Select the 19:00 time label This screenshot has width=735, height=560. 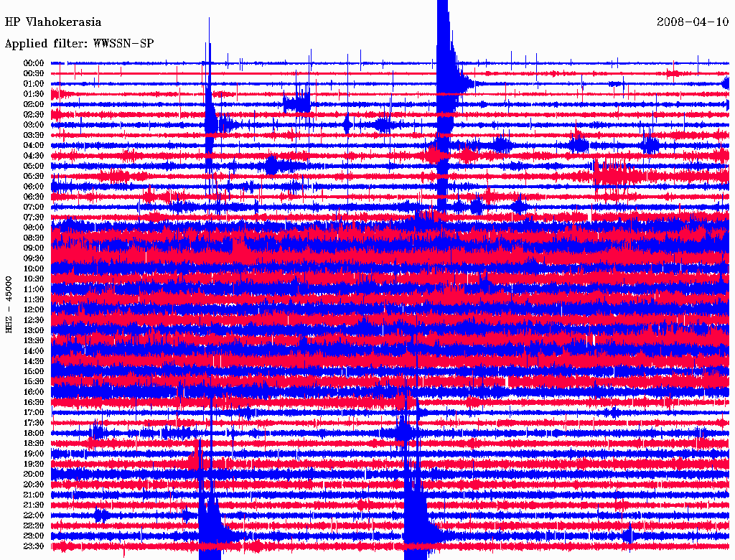(x=34, y=454)
